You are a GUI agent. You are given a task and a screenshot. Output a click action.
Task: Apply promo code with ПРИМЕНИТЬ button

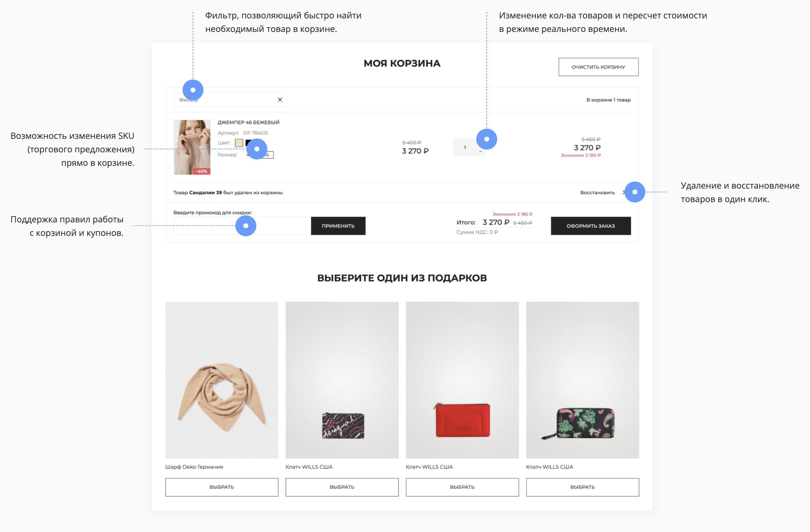[x=338, y=226]
